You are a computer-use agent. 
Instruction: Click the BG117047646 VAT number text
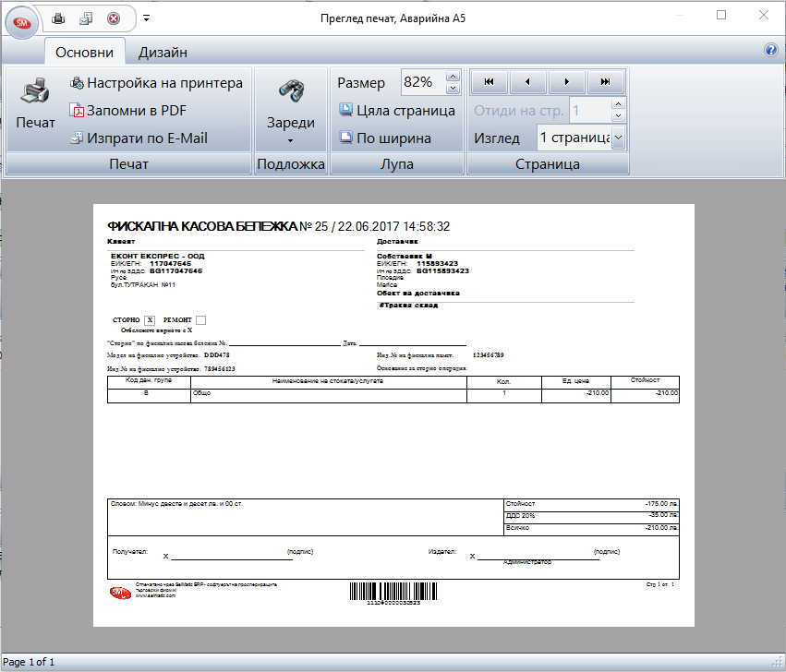pyautogui.click(x=175, y=271)
